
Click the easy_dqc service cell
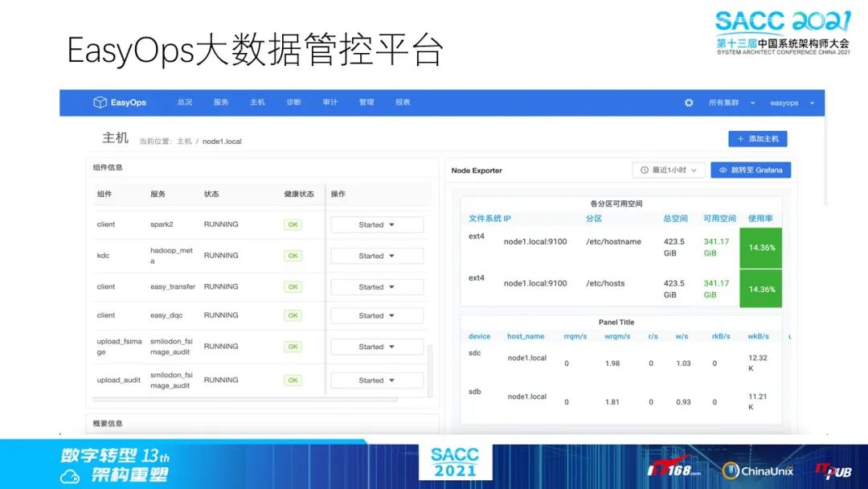pos(166,315)
